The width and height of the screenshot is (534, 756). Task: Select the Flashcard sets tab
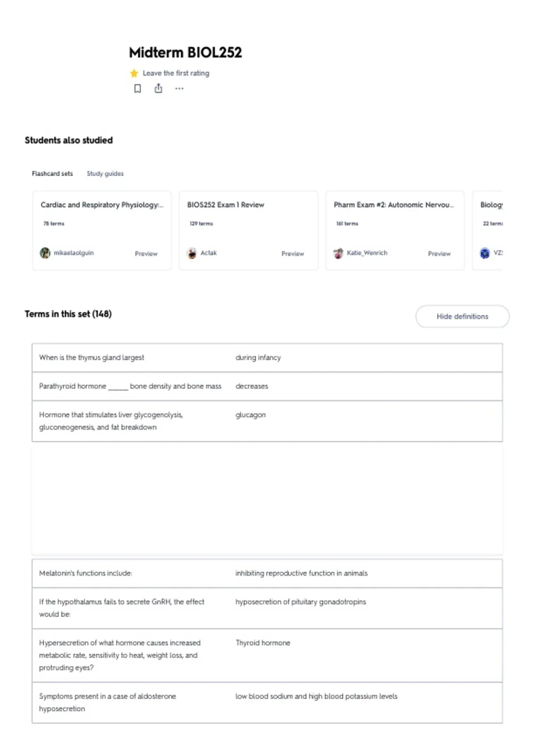coord(52,173)
